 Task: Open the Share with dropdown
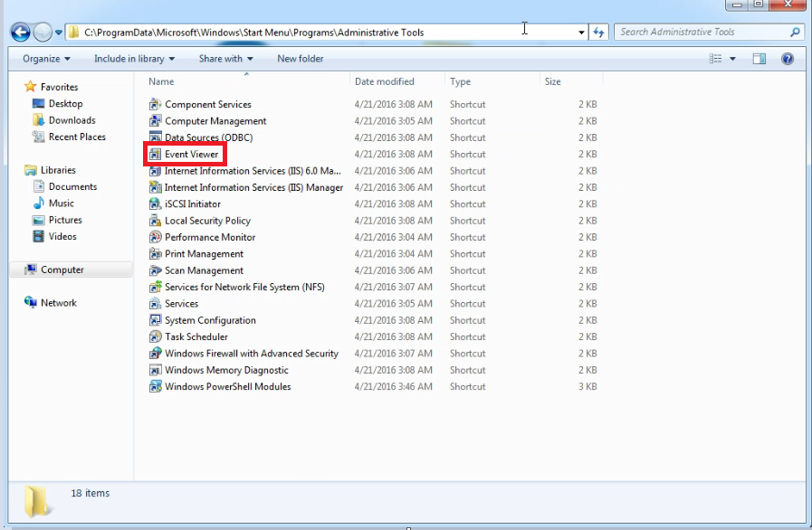coord(225,59)
